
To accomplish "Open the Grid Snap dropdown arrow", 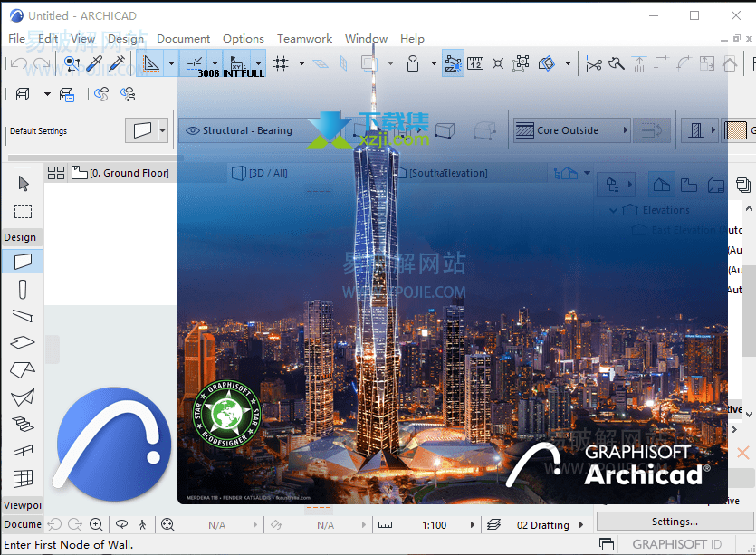I will pos(301,63).
